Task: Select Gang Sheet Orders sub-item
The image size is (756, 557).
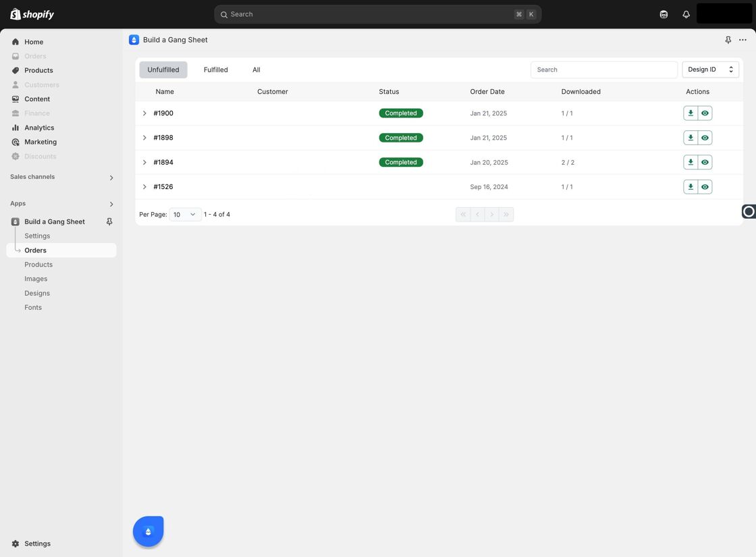Action: click(x=61, y=250)
